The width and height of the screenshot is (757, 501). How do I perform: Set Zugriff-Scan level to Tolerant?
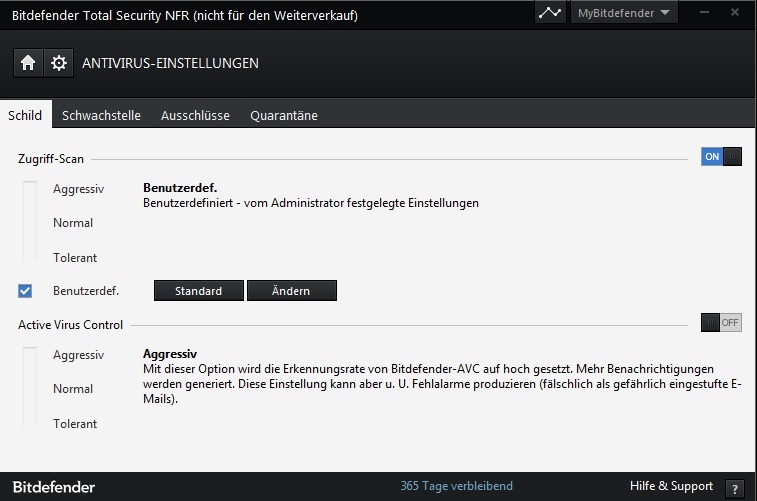pyautogui.click(x=75, y=258)
